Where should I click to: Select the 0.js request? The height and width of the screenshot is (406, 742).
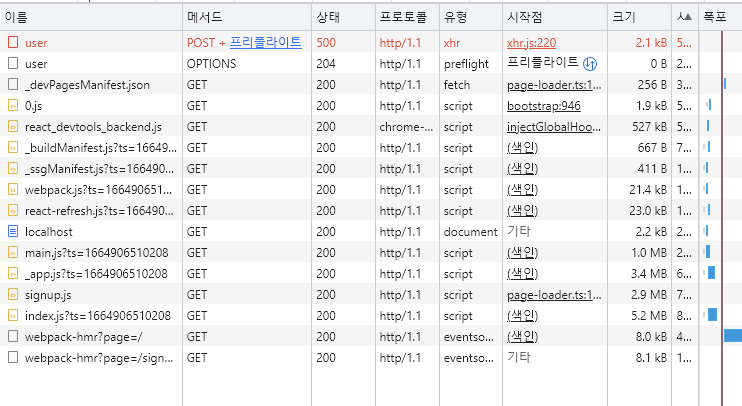(x=34, y=106)
